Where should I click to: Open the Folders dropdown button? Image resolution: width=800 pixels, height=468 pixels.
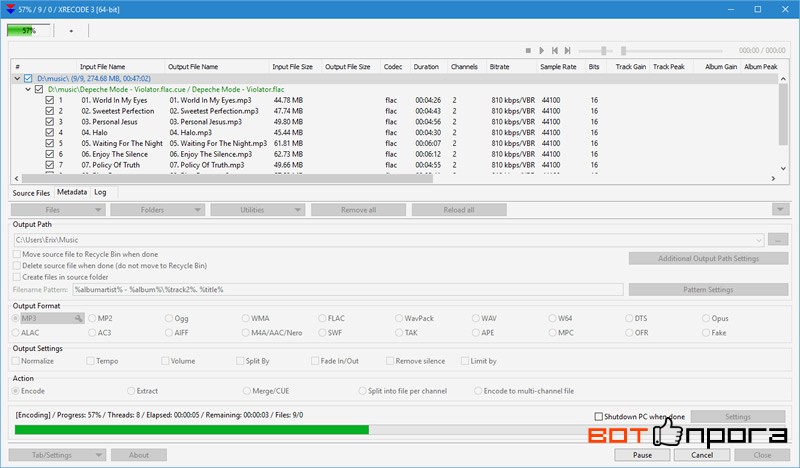[x=157, y=210]
